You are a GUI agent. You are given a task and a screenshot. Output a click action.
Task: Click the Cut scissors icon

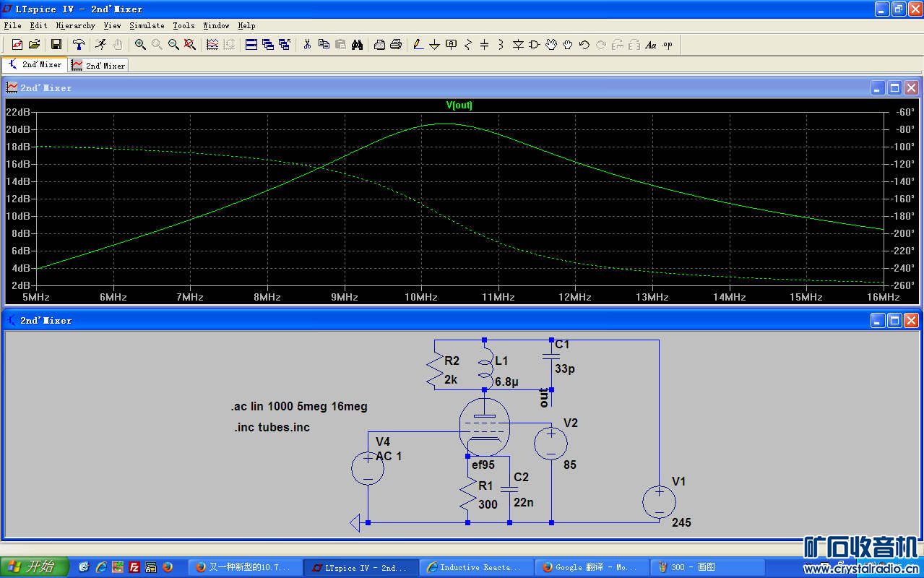point(307,45)
